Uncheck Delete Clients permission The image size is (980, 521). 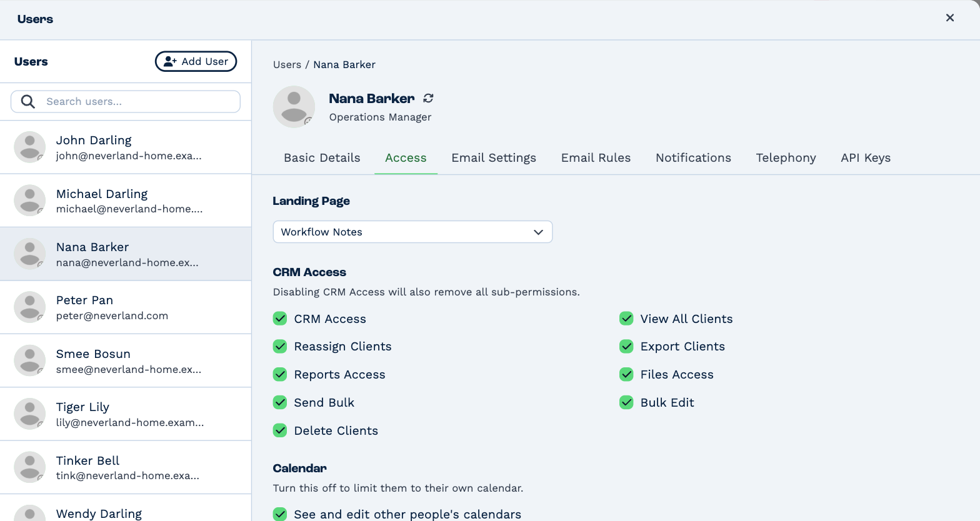[280, 430]
